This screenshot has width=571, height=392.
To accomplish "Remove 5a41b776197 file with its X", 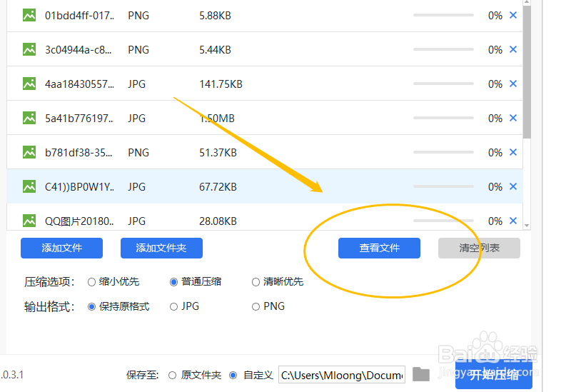I will 513,118.
